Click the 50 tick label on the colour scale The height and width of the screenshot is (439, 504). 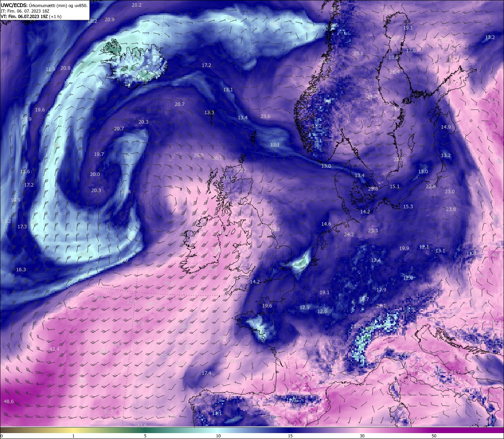click(434, 436)
